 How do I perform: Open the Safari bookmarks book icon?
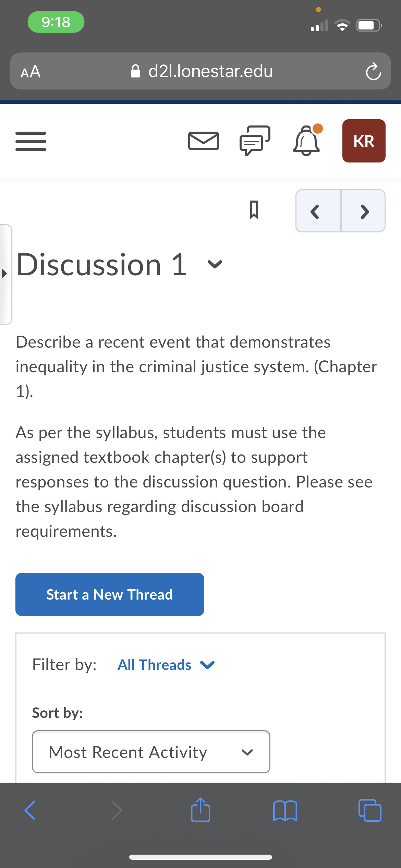(285, 810)
